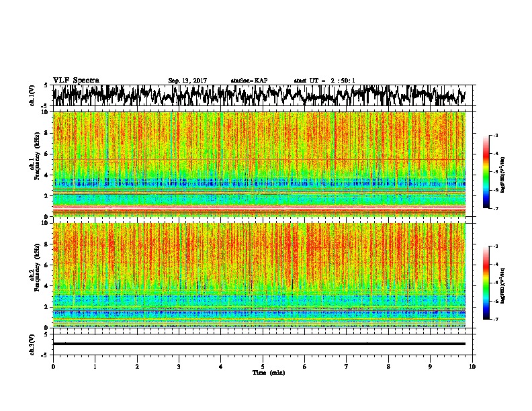This screenshot has width=532, height=411.
Task: Click the lower colorbar's log(PSD) label
Action: (503, 285)
